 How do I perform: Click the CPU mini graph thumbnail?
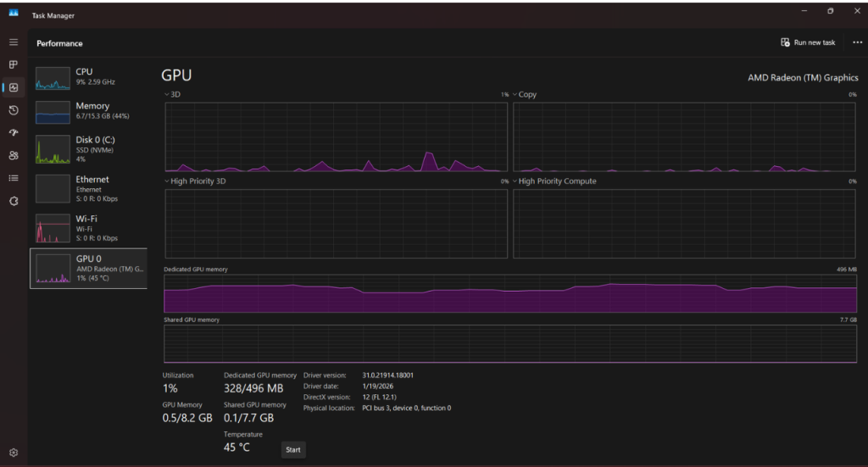(53, 78)
